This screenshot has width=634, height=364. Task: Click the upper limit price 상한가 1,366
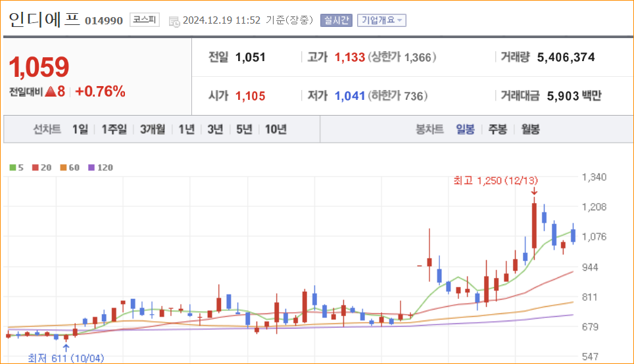pyautogui.click(x=401, y=57)
